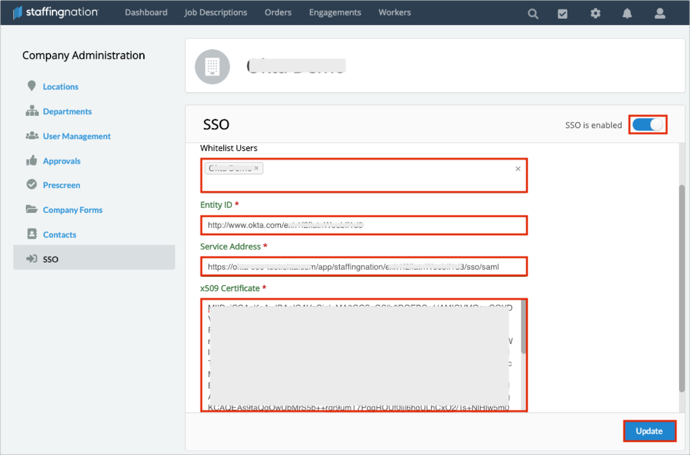Open the Orders menu
Screen dimensions: 690x455
(278, 12)
